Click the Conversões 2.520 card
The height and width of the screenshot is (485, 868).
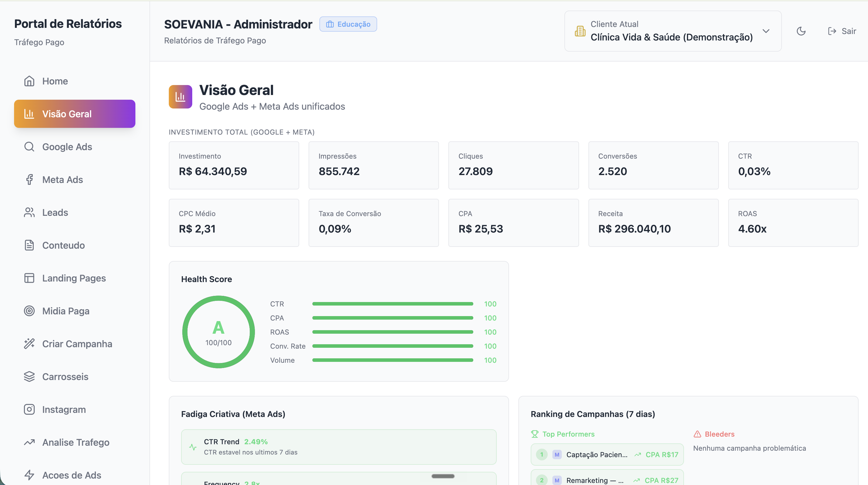point(653,165)
